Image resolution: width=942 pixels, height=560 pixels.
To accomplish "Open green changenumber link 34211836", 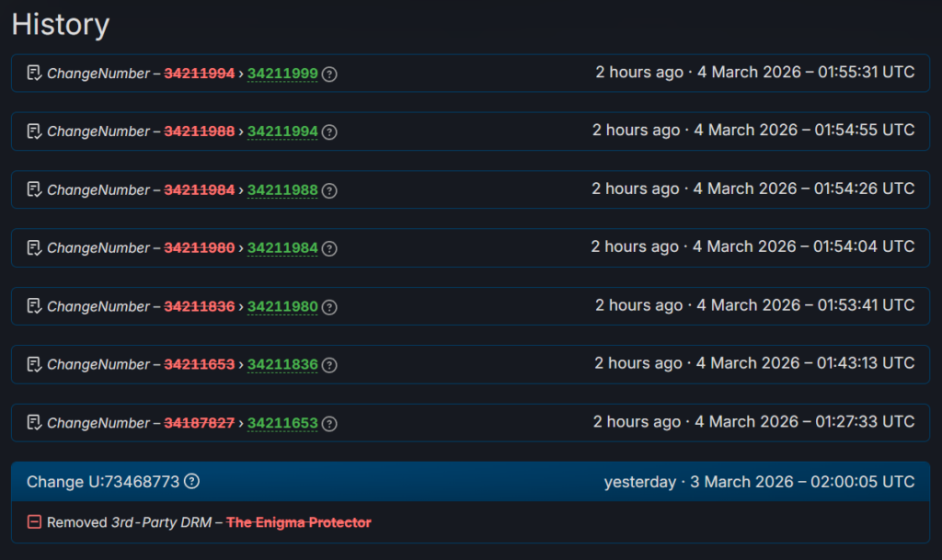I will (x=282, y=365).
